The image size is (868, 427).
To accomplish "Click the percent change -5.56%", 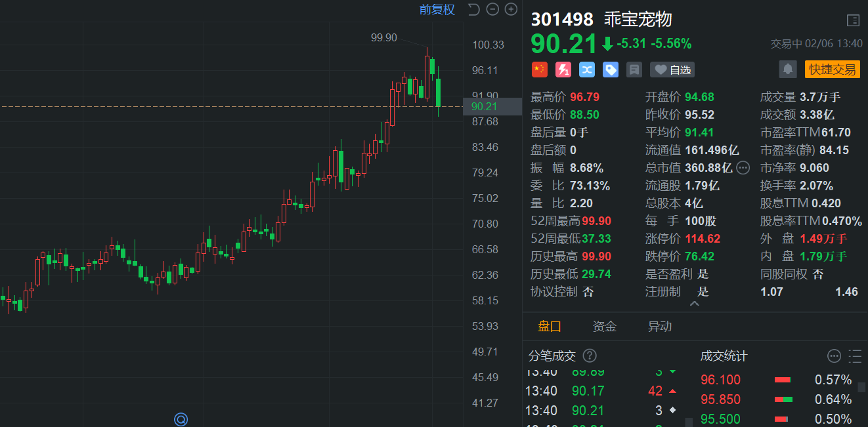I will (671, 44).
